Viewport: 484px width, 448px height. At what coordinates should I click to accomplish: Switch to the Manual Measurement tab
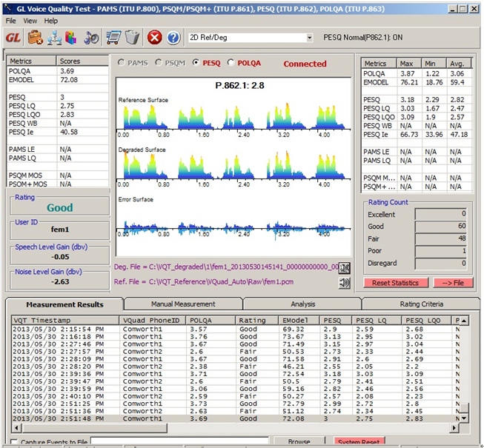(x=183, y=304)
